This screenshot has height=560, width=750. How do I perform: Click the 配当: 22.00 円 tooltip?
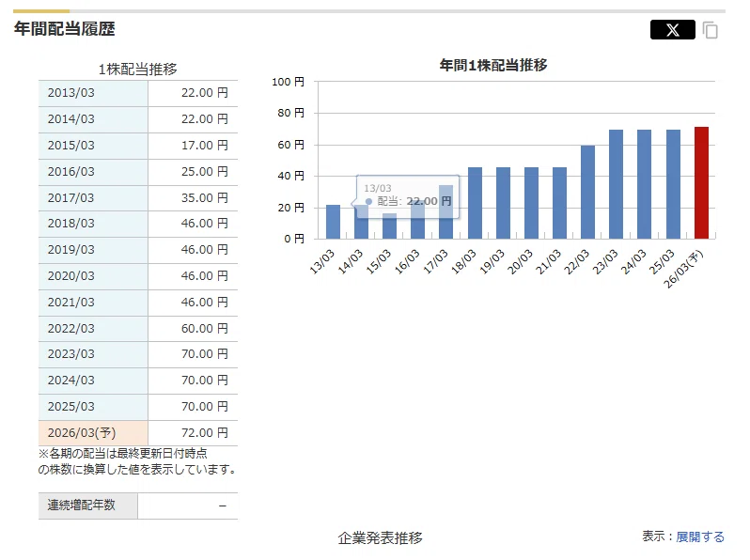point(408,196)
